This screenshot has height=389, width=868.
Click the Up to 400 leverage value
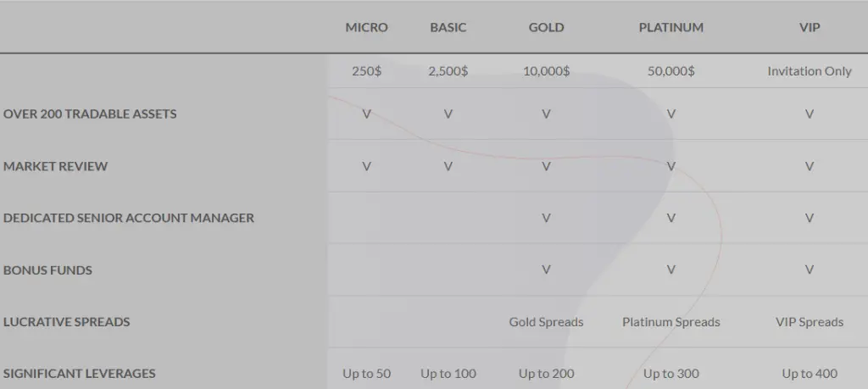[810, 374]
